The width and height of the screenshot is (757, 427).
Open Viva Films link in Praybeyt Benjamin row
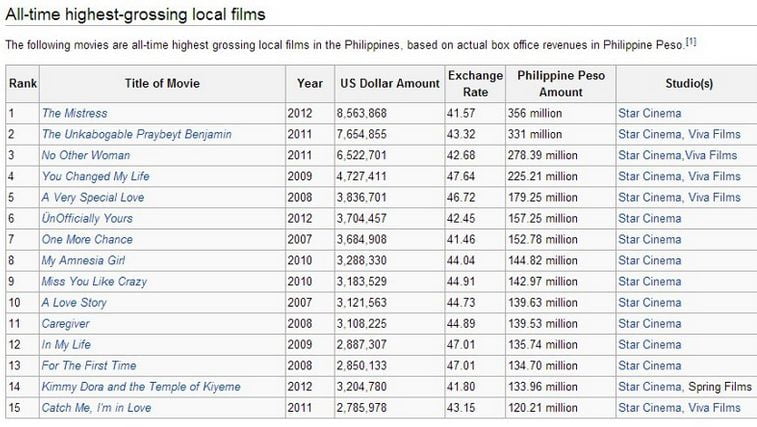714,134
